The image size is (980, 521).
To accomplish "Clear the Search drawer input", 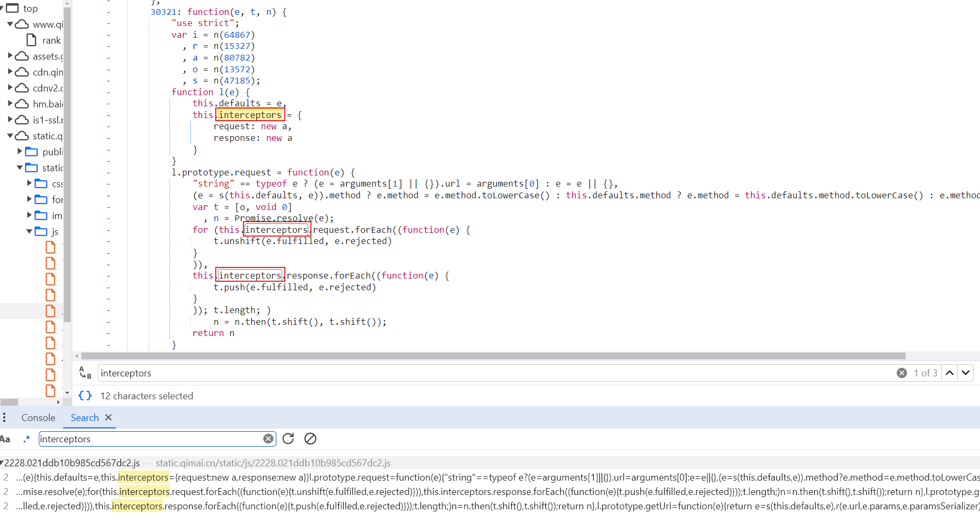I will 268,439.
